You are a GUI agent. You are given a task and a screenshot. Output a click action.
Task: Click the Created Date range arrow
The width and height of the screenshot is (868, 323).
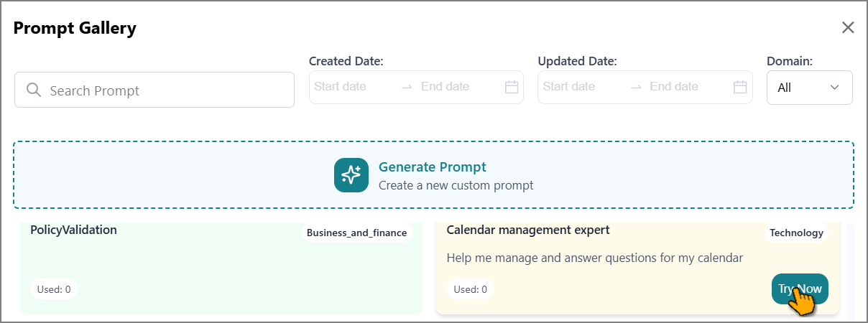[x=407, y=87]
